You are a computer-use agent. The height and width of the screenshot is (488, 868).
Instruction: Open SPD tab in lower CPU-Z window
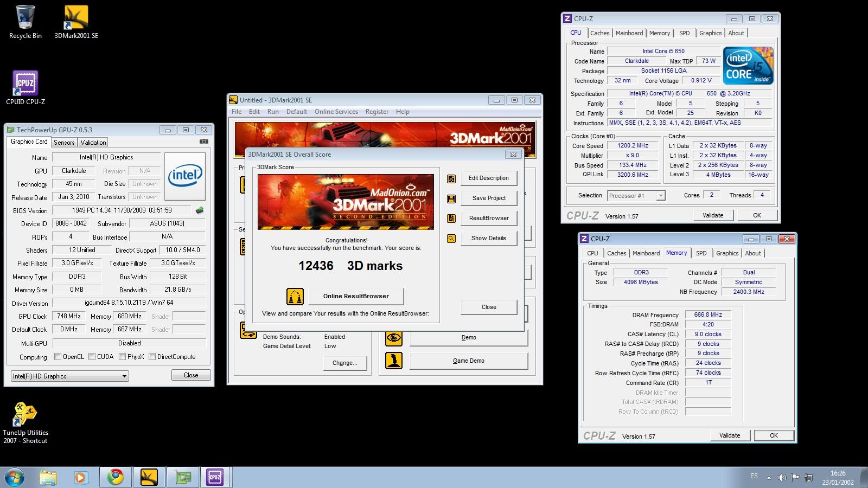pos(701,253)
